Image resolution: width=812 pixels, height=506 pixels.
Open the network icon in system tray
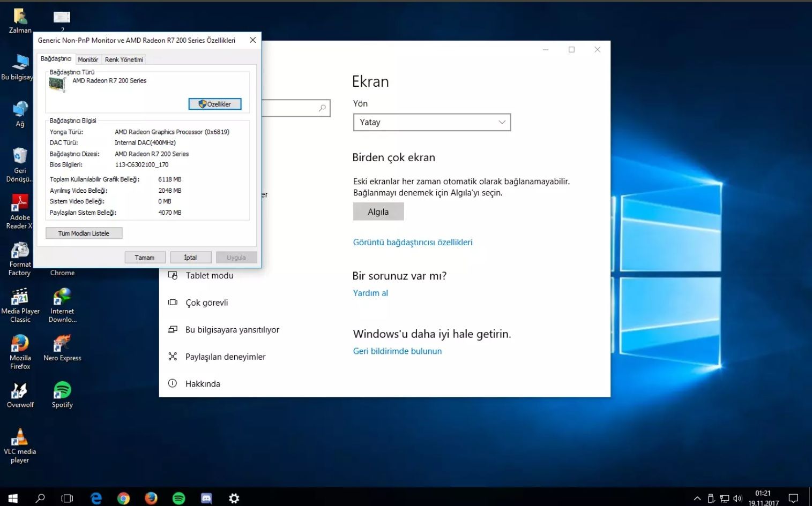[x=725, y=498]
